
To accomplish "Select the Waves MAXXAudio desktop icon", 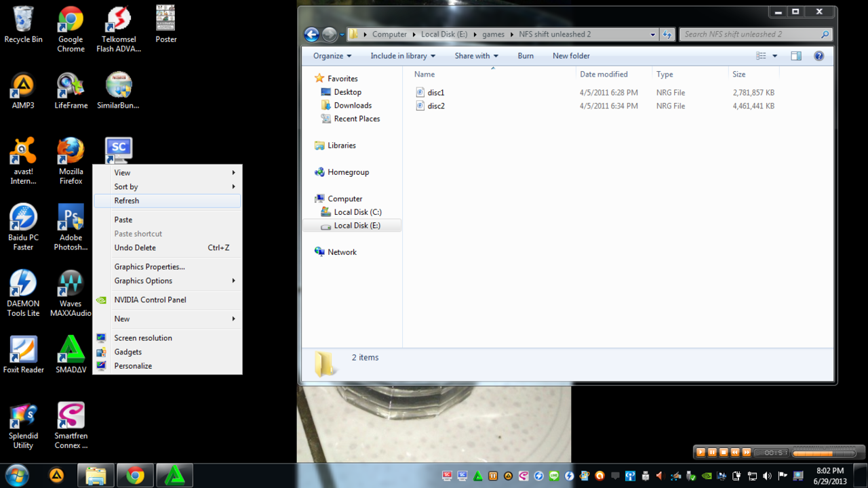I will click(x=71, y=293).
